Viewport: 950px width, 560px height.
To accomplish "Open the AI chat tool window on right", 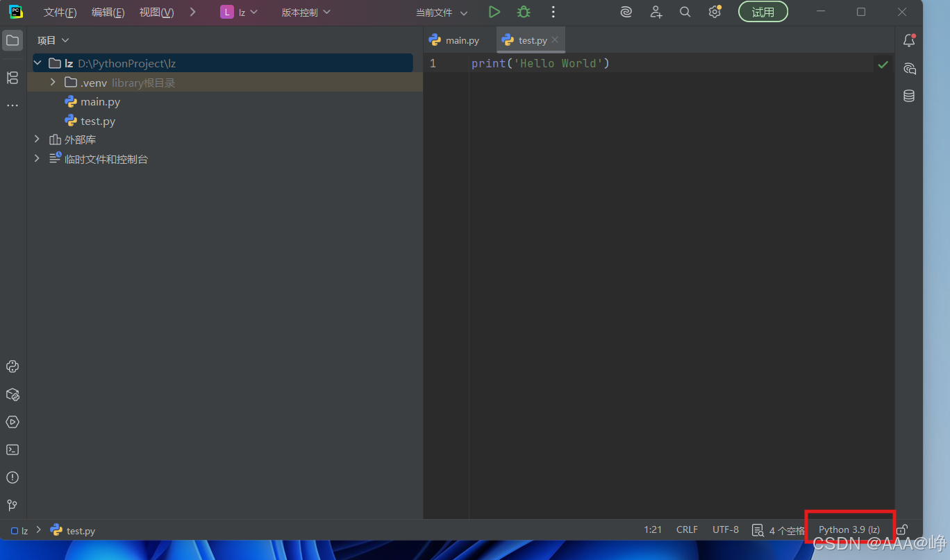I will click(x=909, y=68).
